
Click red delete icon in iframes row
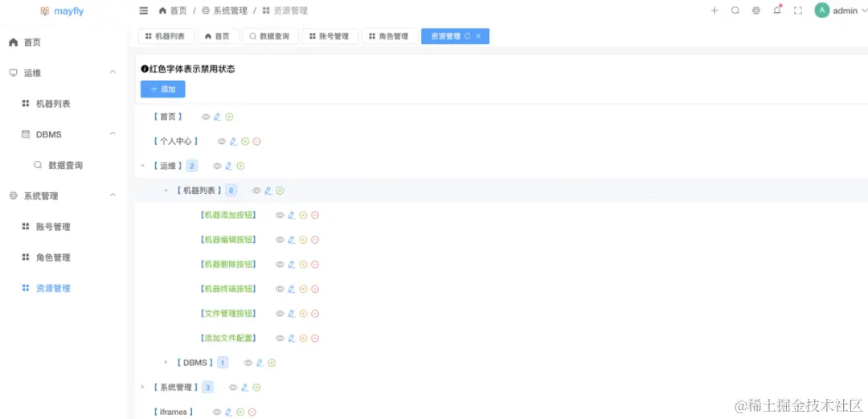pos(252,412)
